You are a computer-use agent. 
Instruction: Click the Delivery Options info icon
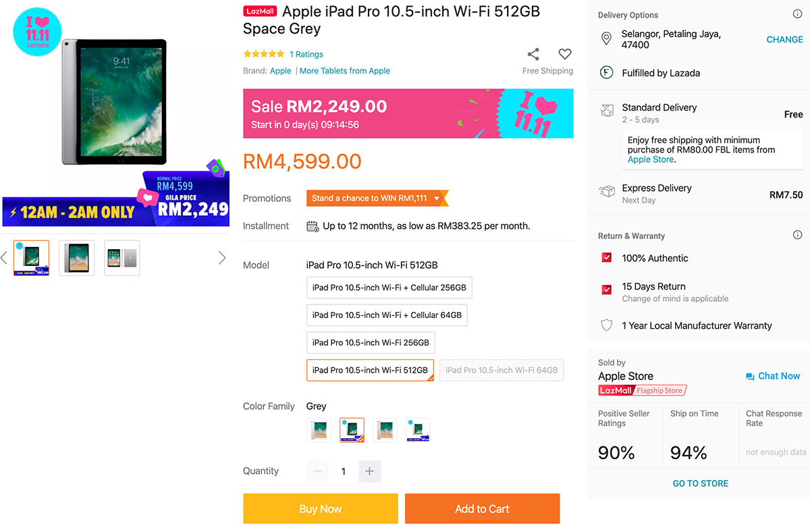[x=797, y=14]
